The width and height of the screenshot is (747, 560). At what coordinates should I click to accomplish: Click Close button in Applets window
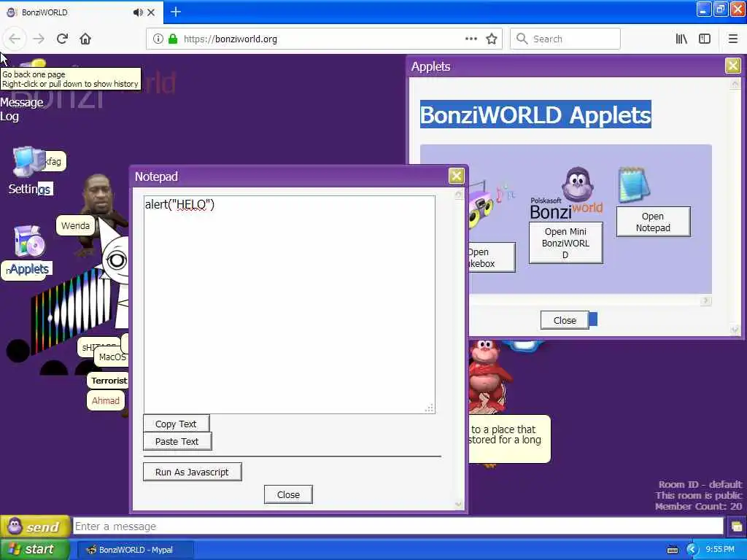coord(565,321)
